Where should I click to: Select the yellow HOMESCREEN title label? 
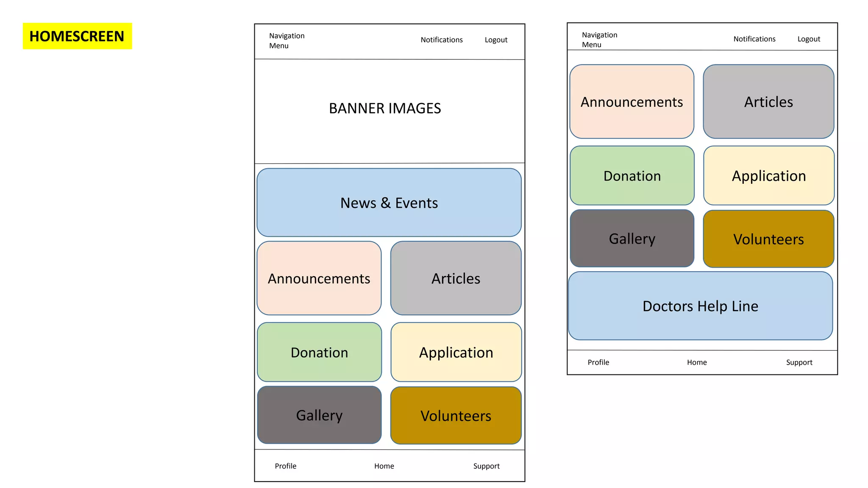77,36
